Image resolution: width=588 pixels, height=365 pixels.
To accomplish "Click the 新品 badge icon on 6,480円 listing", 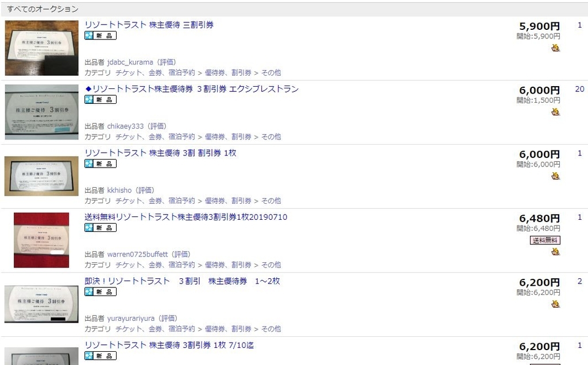I will point(100,228).
